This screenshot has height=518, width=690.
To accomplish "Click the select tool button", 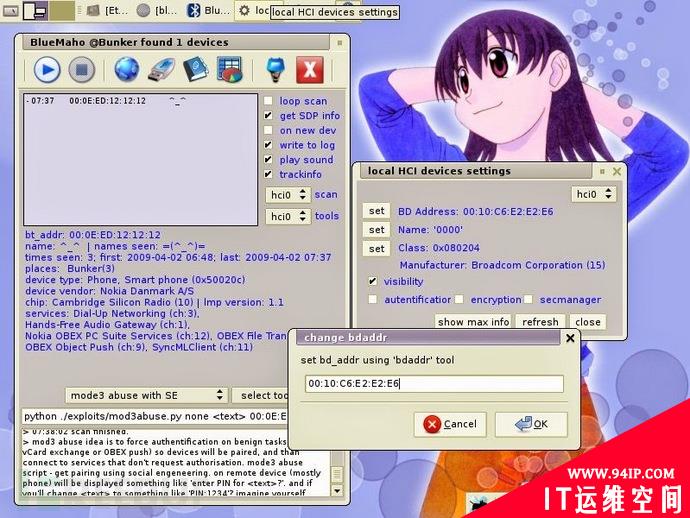I will click(x=260, y=395).
